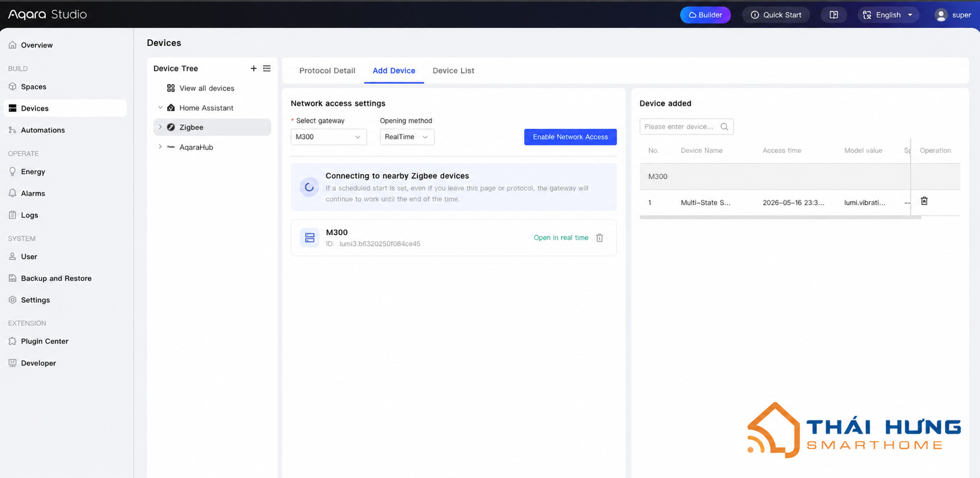Viewport: 980px width, 478px height.
Task: Switch to Device List tab
Action: (x=453, y=70)
